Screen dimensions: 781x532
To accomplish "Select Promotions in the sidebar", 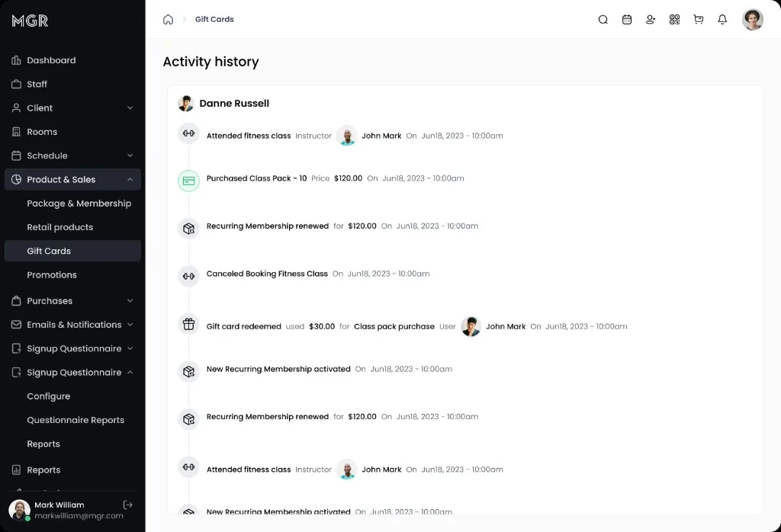I will click(x=52, y=274).
